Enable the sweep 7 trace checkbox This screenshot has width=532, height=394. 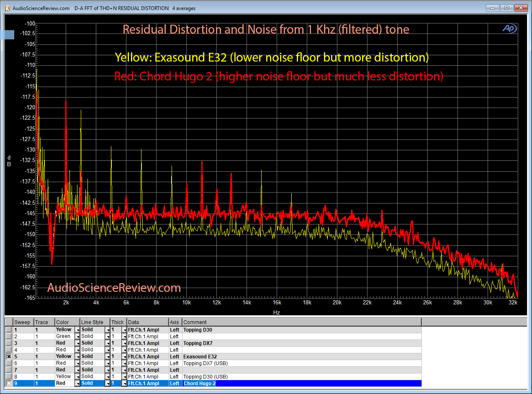[x=9, y=370]
